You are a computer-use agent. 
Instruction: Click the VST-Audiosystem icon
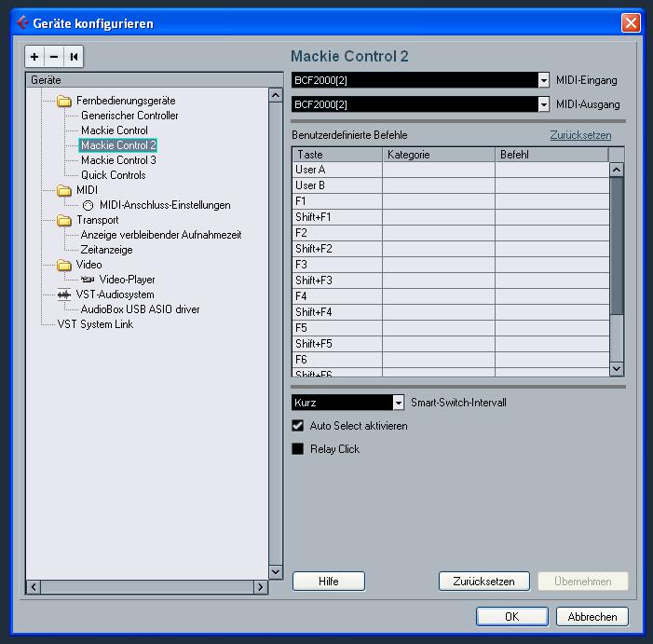[64, 295]
